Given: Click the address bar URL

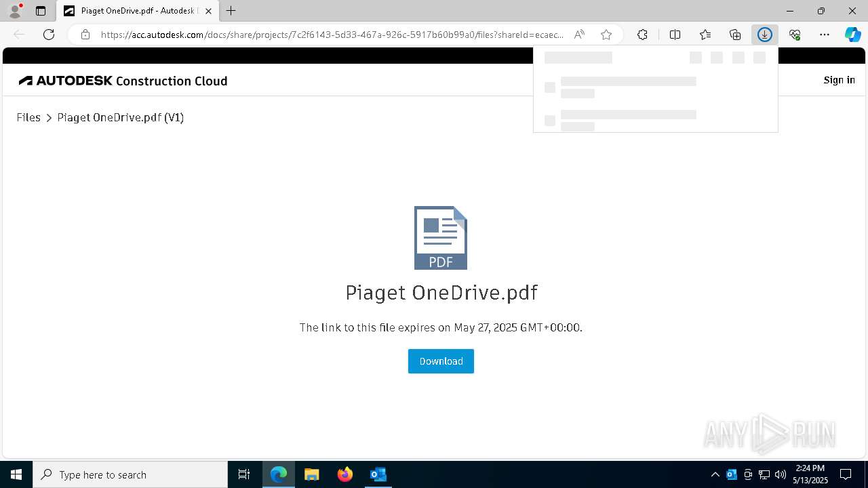Looking at the screenshot, I should [x=332, y=35].
